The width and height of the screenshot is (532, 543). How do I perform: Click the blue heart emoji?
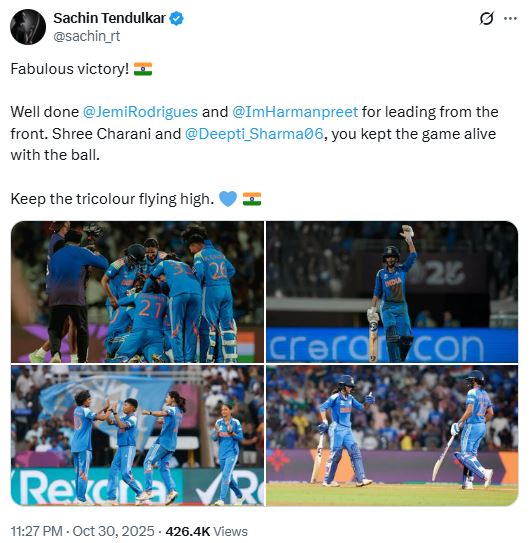(228, 199)
